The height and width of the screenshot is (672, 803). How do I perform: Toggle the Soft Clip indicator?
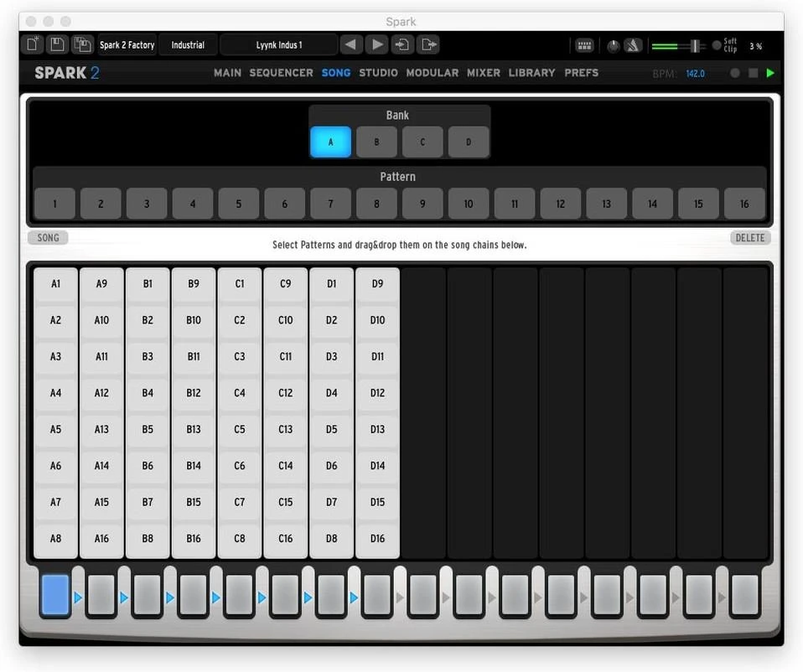pyautogui.click(x=717, y=45)
